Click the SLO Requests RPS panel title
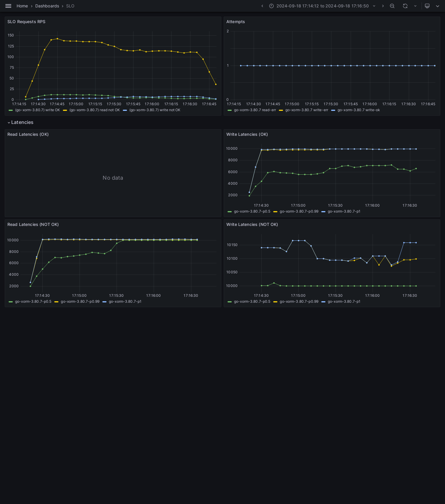This screenshot has height=504, width=445. (x=26, y=22)
